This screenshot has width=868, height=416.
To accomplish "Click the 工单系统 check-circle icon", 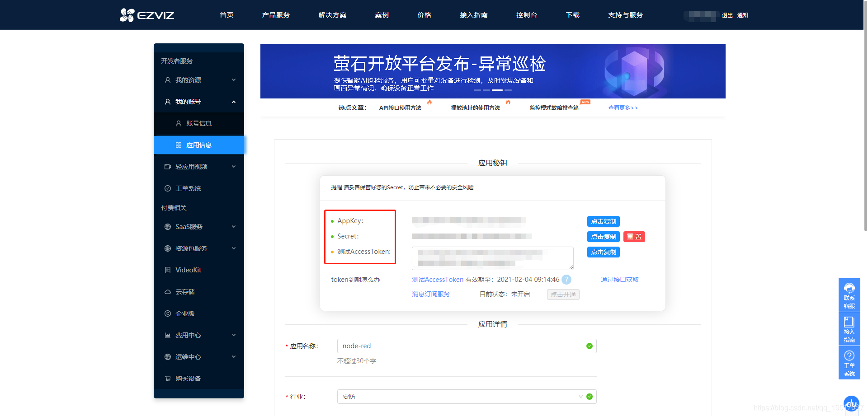I will [168, 188].
